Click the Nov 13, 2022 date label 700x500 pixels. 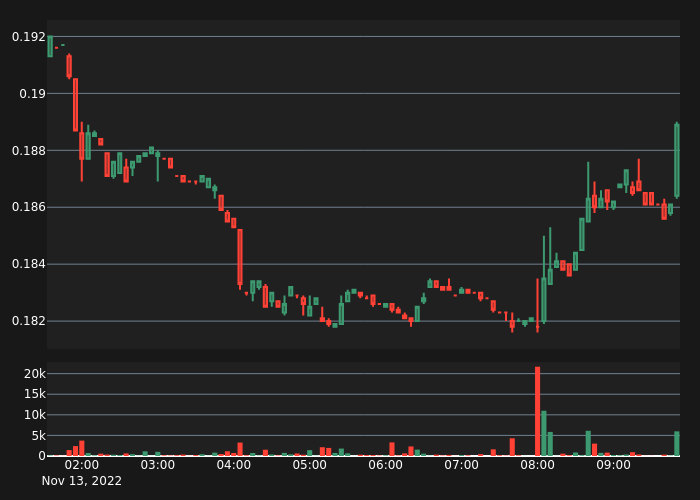pos(82,481)
